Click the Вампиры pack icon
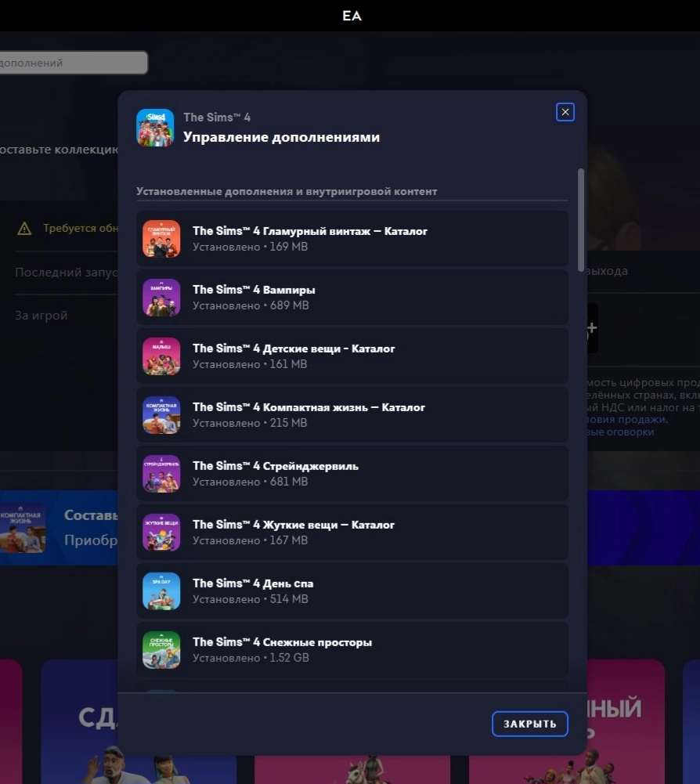 coord(161,297)
